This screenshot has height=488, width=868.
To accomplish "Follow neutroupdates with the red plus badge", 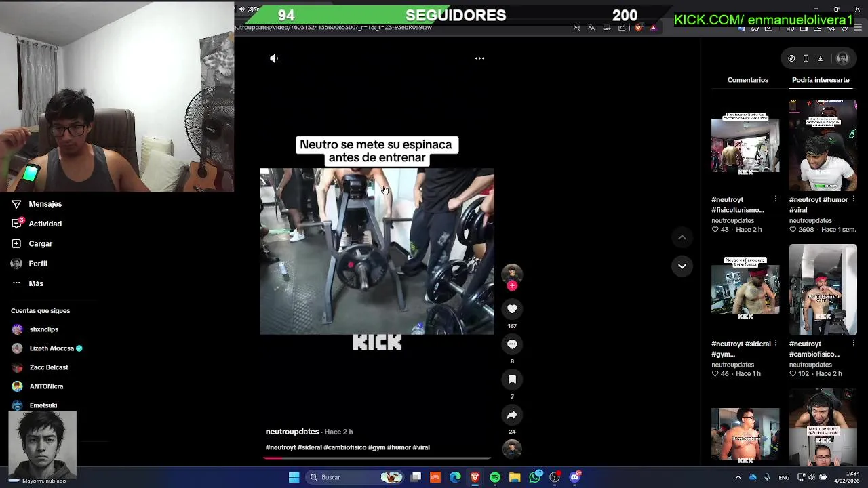I will [512, 286].
